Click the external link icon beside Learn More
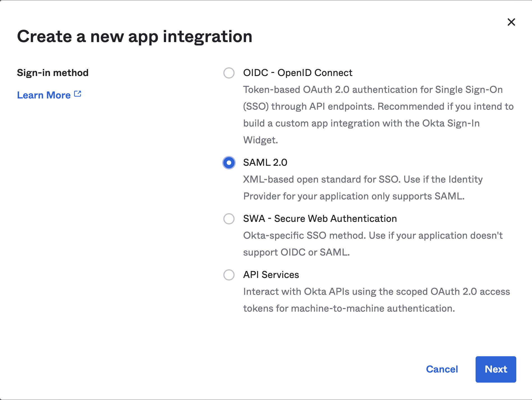The width and height of the screenshot is (532, 400). pyautogui.click(x=78, y=94)
